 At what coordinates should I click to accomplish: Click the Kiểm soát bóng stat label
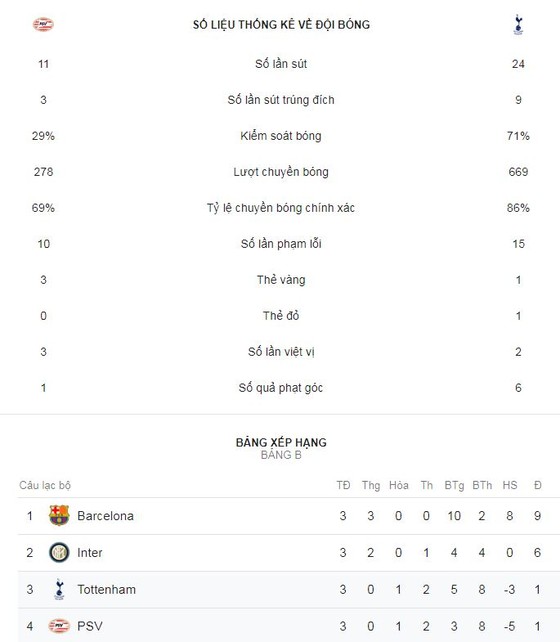pos(280,136)
